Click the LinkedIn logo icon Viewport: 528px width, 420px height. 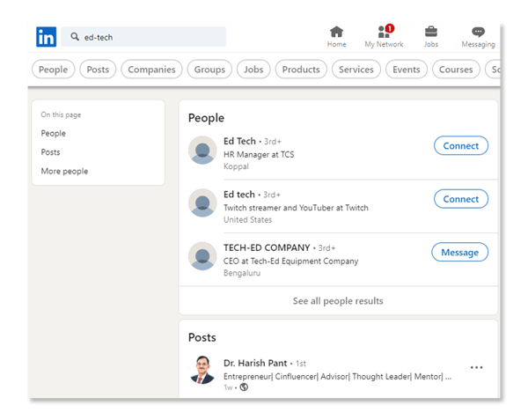pos(46,37)
